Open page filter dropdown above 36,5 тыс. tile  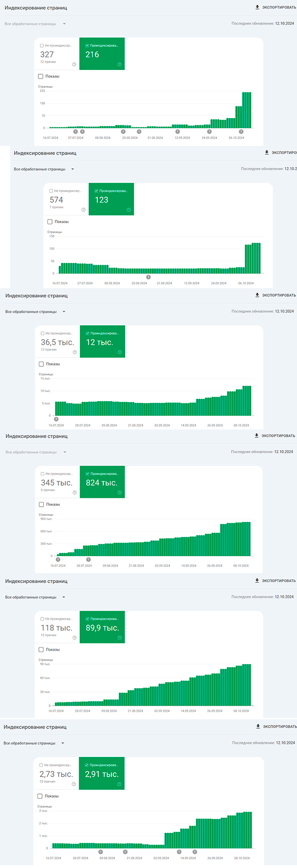(x=36, y=312)
